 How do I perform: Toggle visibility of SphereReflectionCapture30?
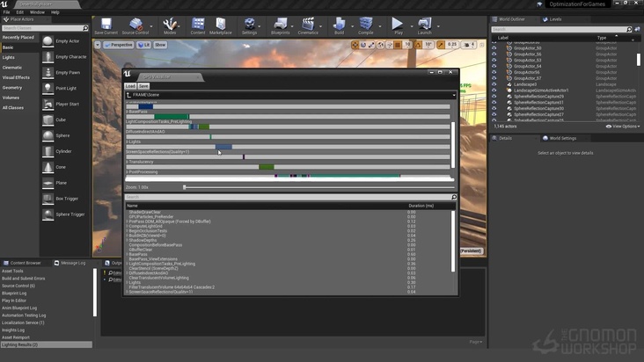click(x=494, y=108)
